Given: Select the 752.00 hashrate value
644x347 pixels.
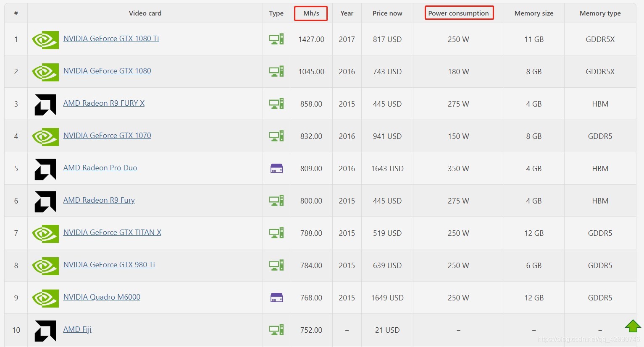Looking at the screenshot, I should (x=311, y=330).
